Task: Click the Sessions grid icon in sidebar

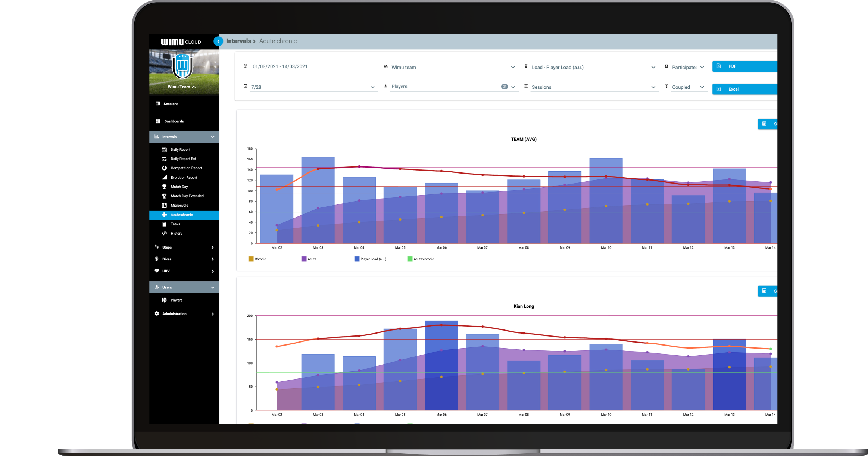Action: point(158,104)
